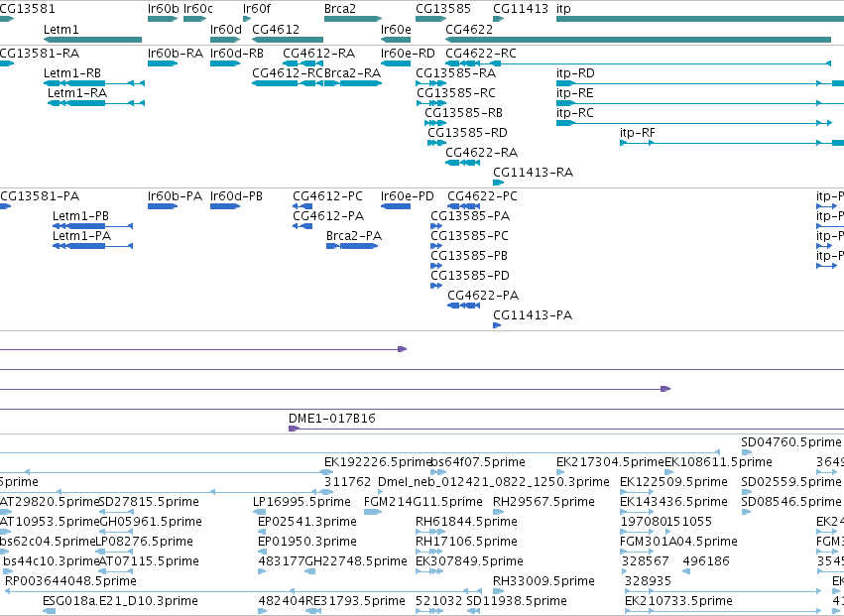Select the Letm1 gene label
Viewport: 844px width, 616px height.
tap(60, 29)
